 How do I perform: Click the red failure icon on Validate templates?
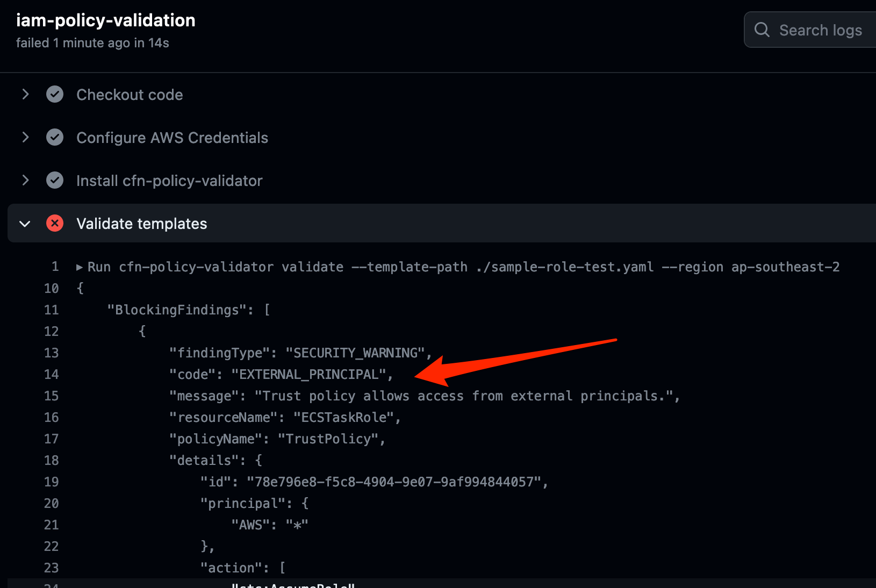54,223
